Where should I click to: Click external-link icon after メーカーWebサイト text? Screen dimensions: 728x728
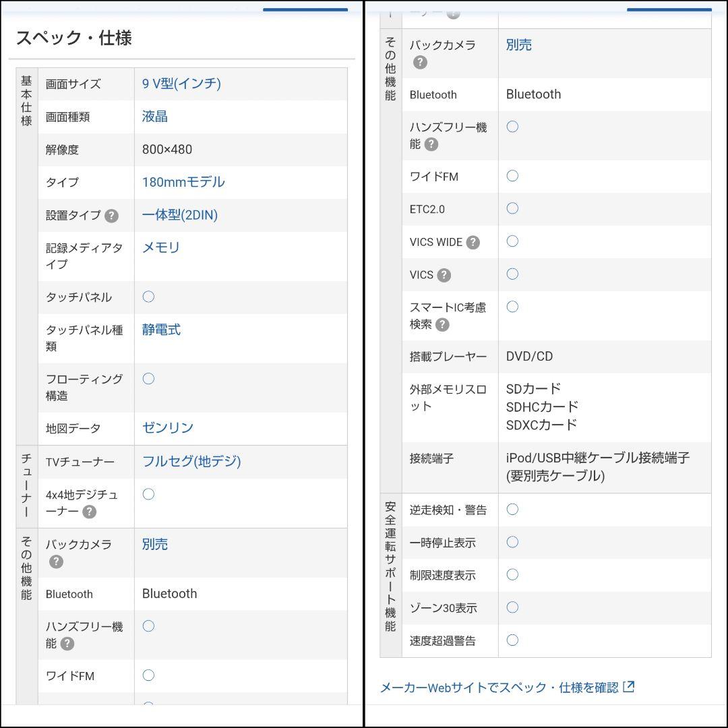coord(629,687)
